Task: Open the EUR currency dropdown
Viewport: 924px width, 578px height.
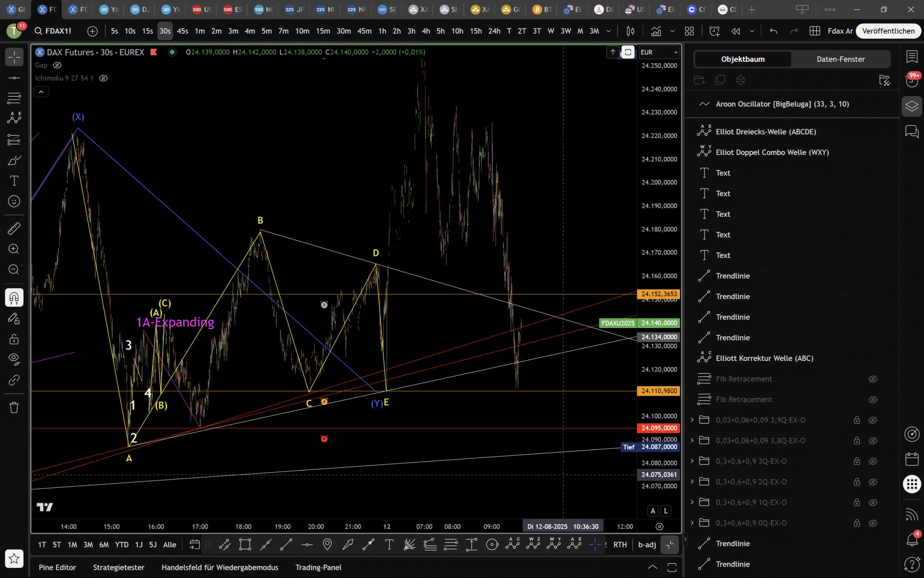Action: [659, 52]
